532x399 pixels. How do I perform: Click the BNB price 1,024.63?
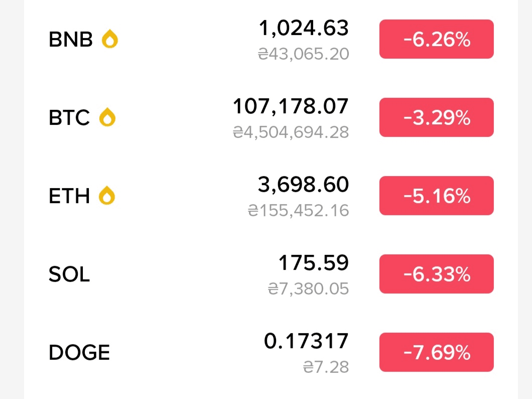(304, 28)
